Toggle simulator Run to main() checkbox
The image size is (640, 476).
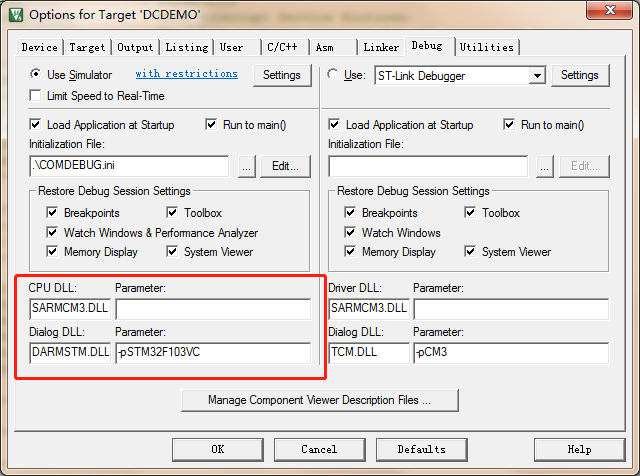(x=212, y=125)
